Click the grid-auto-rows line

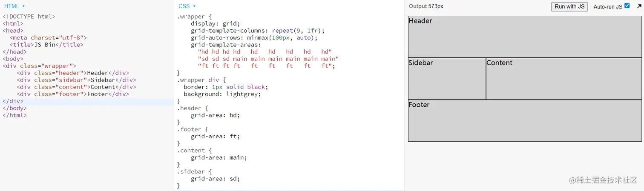[254, 37]
